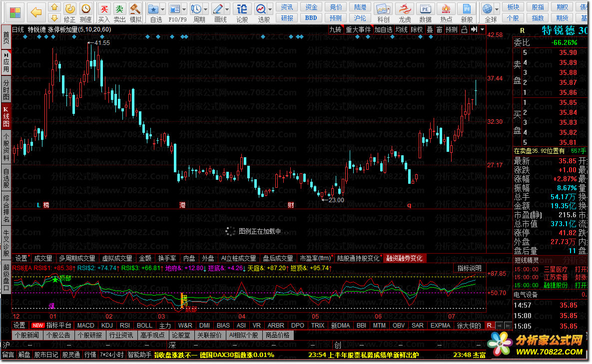This screenshot has height=364, width=592.
Task: Toggle 叠 overlay mode
Action: coord(430,29)
